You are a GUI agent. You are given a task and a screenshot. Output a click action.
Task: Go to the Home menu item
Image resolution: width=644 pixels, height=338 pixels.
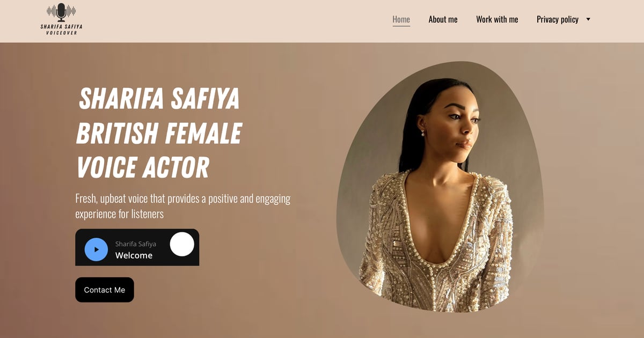[x=401, y=19]
